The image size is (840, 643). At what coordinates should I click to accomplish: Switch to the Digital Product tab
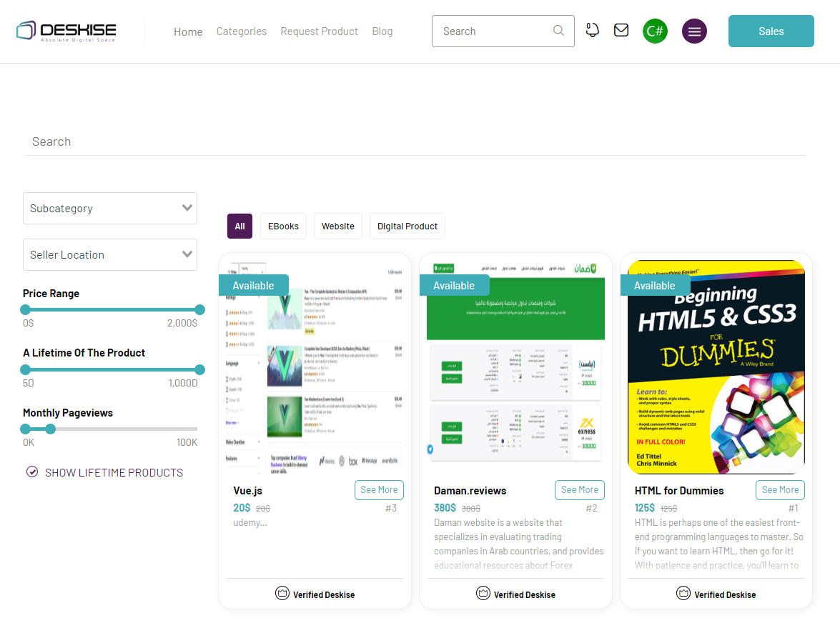(x=407, y=226)
